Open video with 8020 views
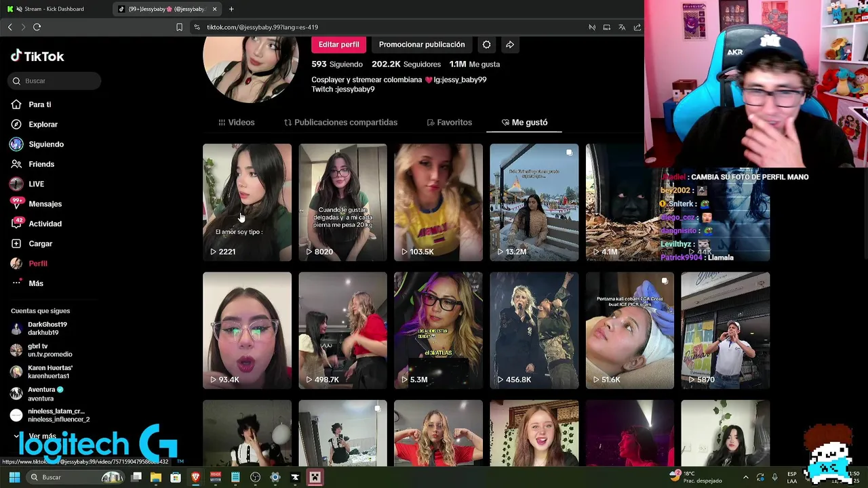Image resolution: width=868 pixels, height=488 pixels. (342, 202)
